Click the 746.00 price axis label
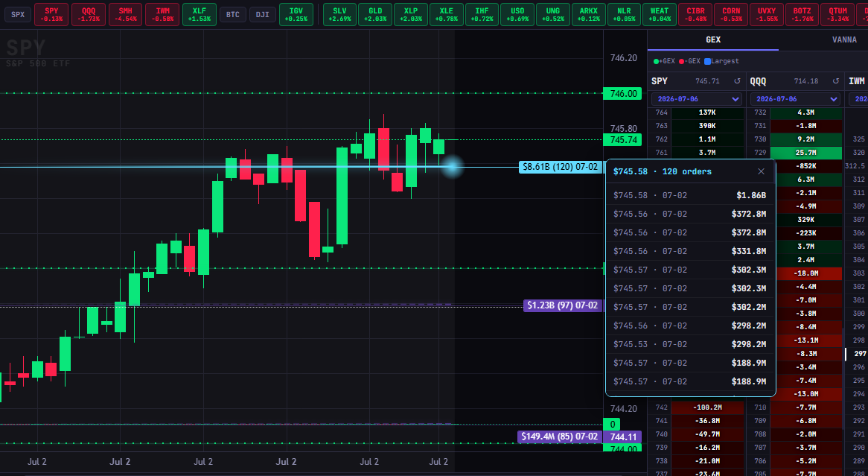868x476 pixels. click(623, 94)
